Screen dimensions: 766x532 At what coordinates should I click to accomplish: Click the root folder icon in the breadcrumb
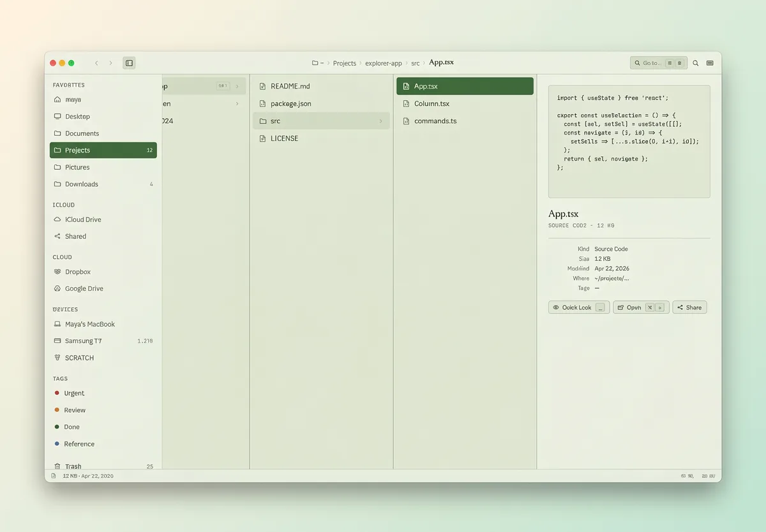(315, 63)
